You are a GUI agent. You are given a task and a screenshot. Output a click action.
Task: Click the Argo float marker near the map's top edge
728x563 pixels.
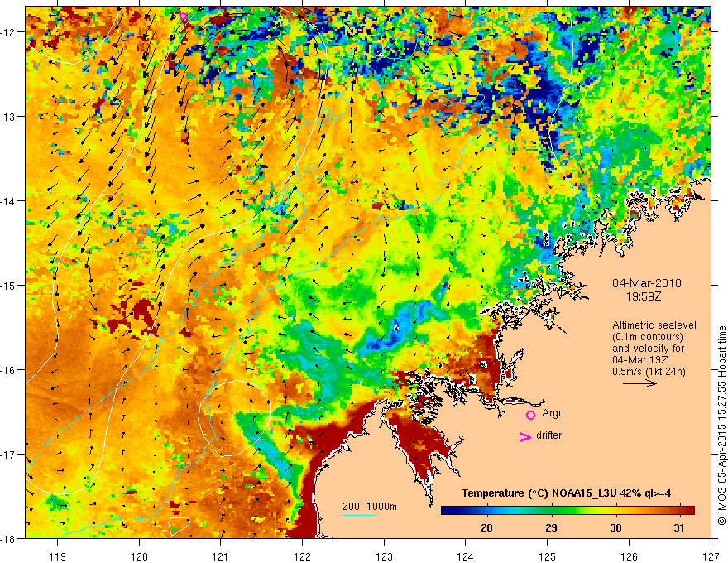(184, 17)
